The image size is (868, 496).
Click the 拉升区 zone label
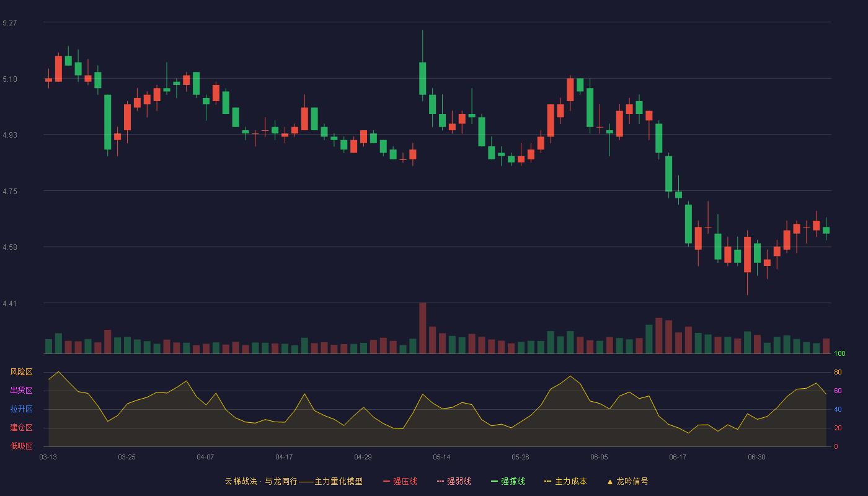coord(21,409)
